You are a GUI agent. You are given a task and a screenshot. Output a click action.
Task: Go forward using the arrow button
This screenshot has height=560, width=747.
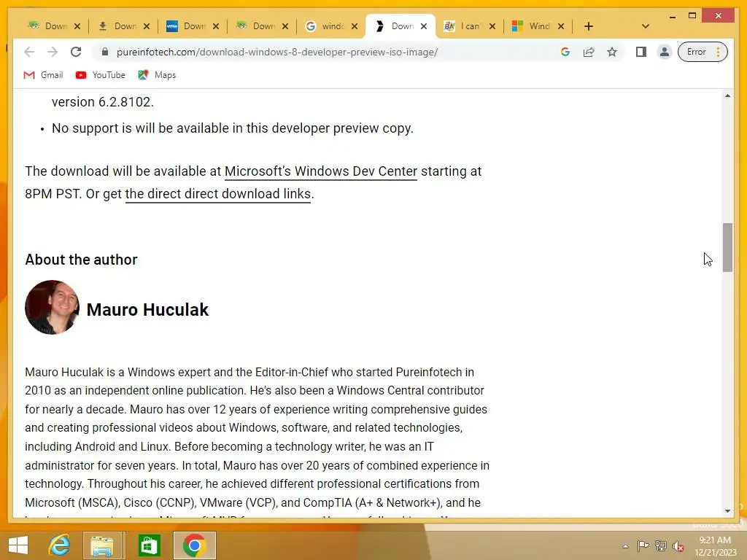coord(53,52)
